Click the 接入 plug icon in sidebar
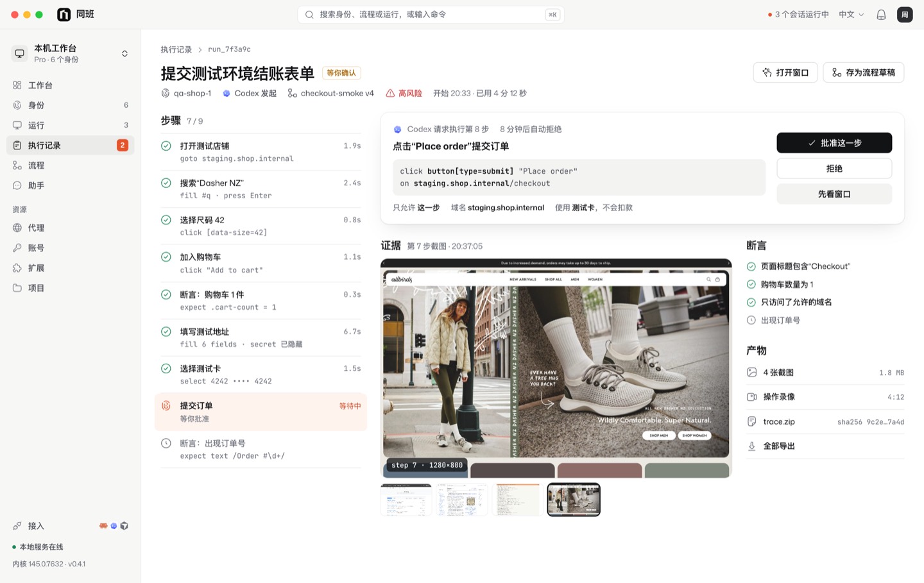This screenshot has height=583, width=924. click(x=17, y=526)
